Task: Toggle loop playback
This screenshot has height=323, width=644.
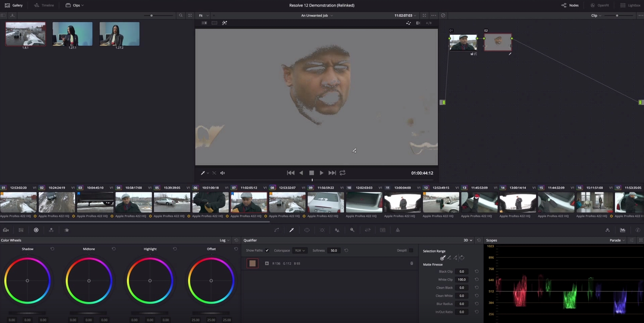Action: pyautogui.click(x=342, y=173)
